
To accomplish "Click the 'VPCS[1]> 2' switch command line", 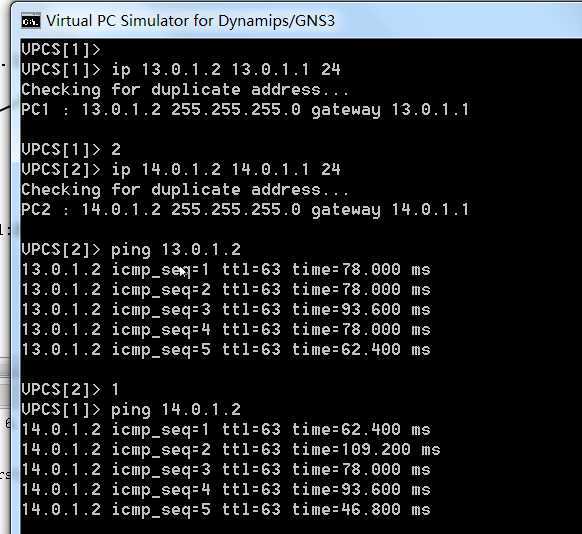I will pyautogui.click(x=71, y=150).
